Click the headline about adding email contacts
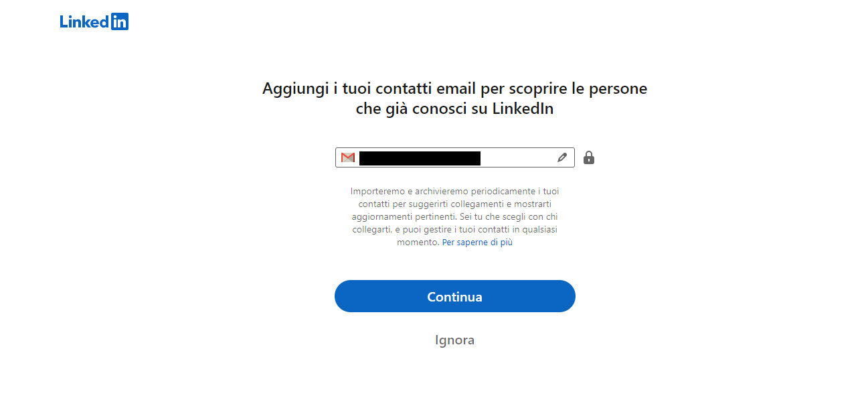Viewport: 868px width, 406px height. pyautogui.click(x=454, y=98)
